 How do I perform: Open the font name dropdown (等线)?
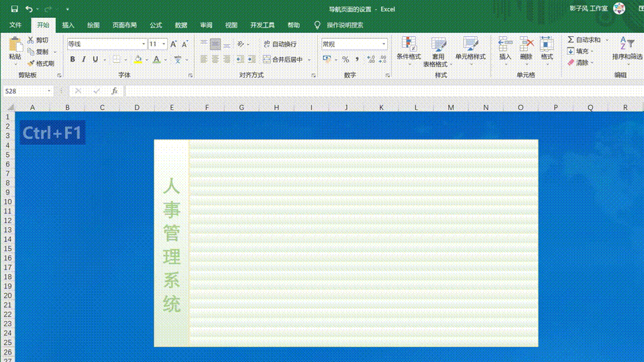tap(144, 44)
